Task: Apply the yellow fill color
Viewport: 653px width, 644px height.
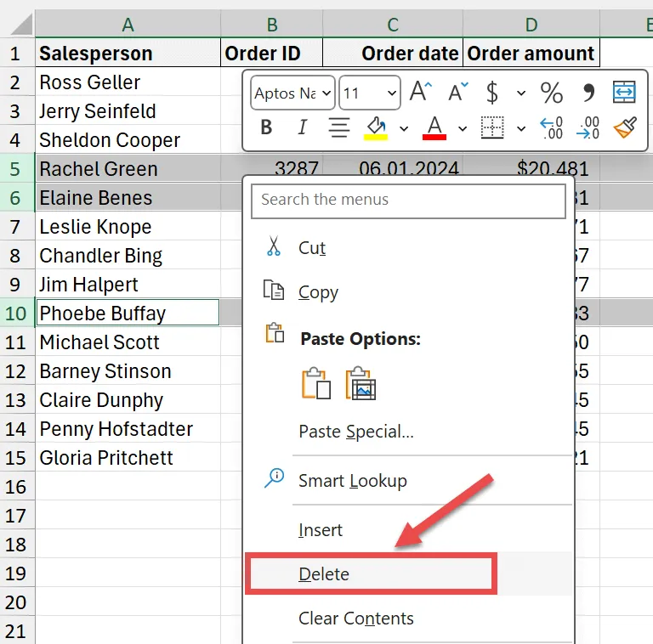Action: tap(376, 128)
